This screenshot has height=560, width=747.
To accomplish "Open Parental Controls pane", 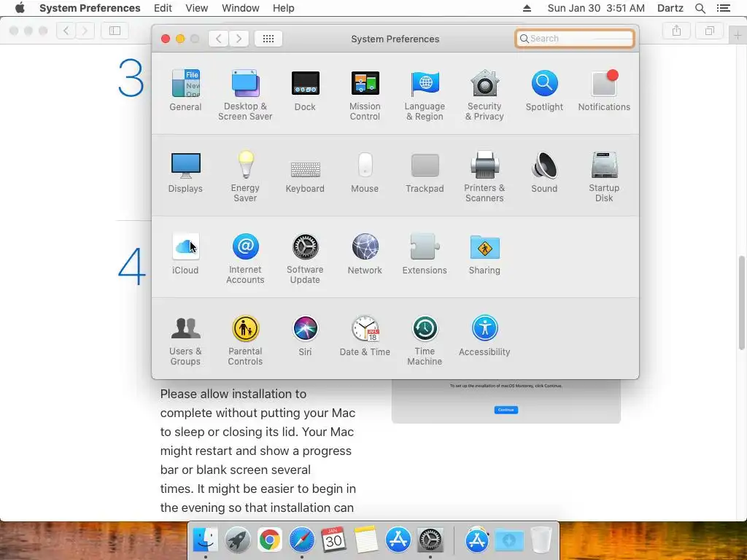I will point(245,340).
